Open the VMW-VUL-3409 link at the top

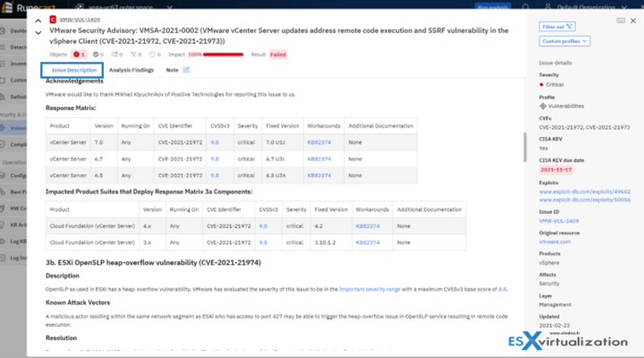click(80, 20)
